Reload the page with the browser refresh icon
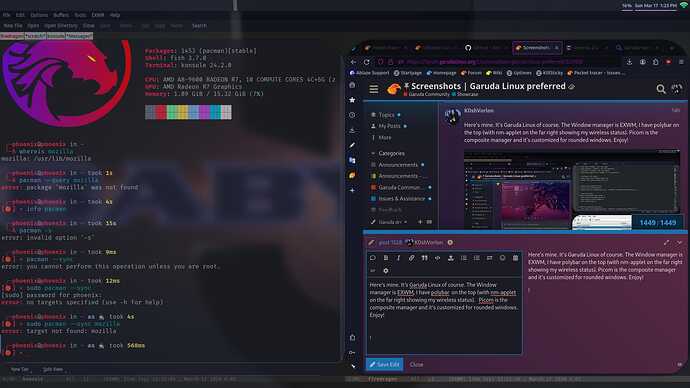 [367, 62]
